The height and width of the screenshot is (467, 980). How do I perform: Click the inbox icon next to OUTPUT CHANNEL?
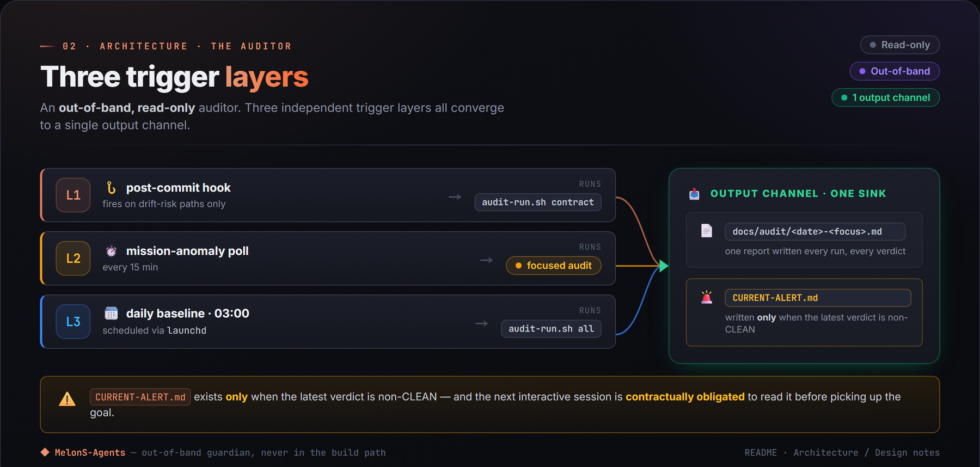pos(694,194)
